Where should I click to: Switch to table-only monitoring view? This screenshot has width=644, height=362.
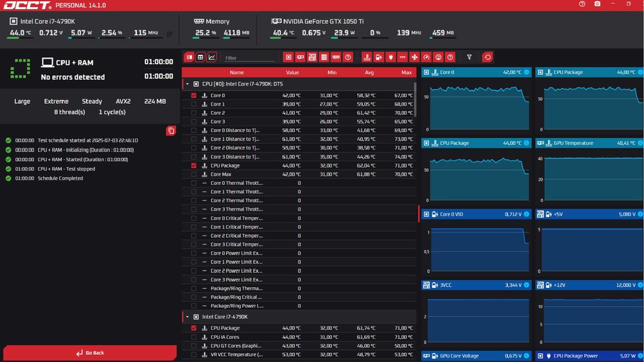click(x=201, y=57)
